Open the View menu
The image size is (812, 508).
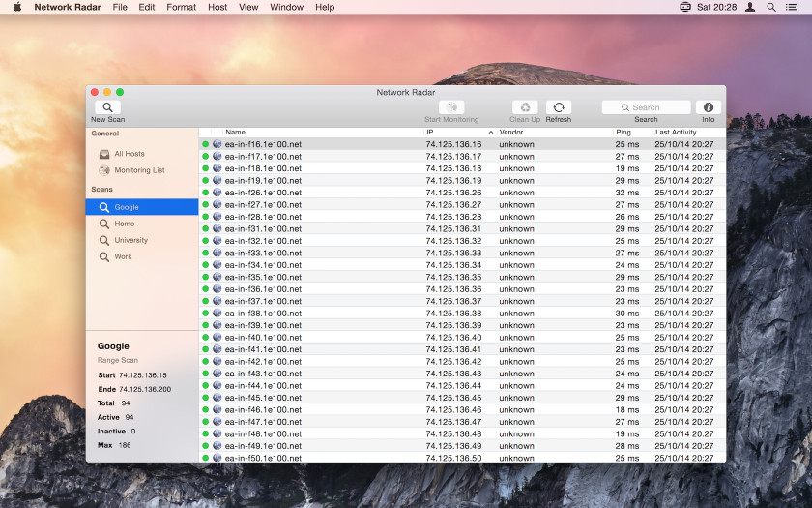[x=248, y=7]
